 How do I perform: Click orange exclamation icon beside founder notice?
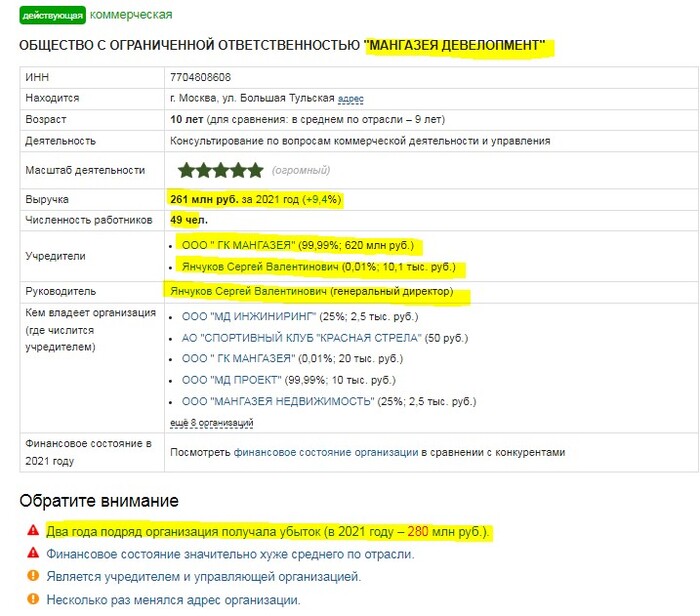coord(33,575)
